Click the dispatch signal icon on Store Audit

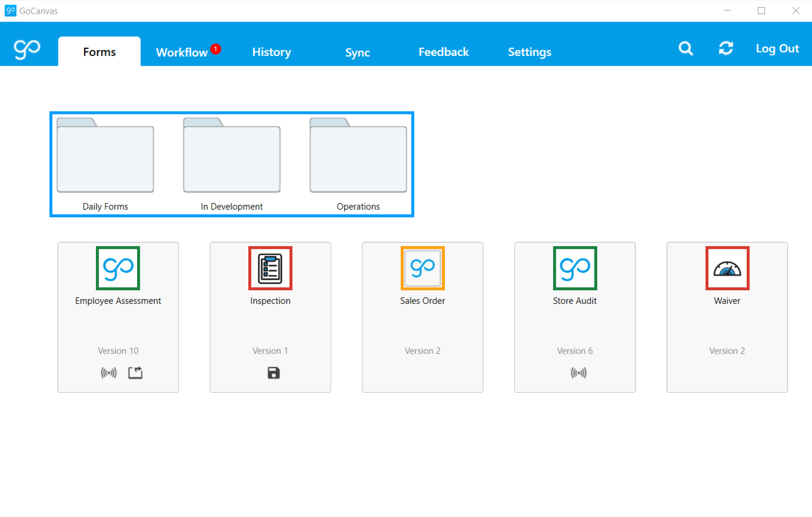579,373
